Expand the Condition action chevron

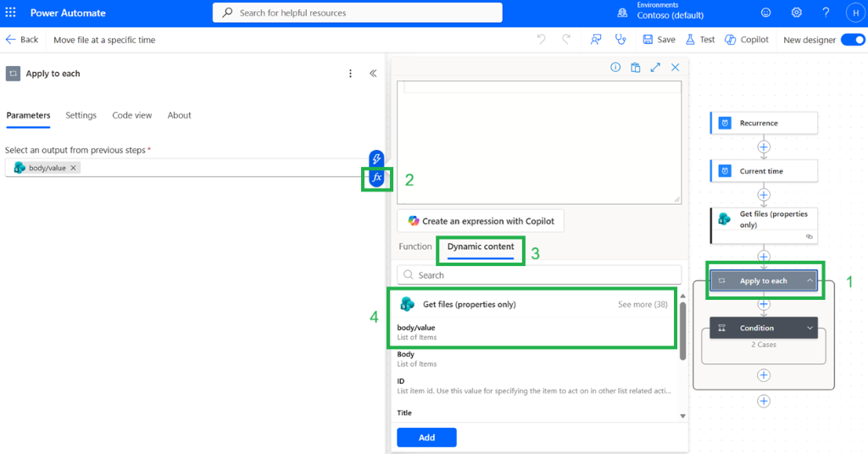pyautogui.click(x=810, y=328)
